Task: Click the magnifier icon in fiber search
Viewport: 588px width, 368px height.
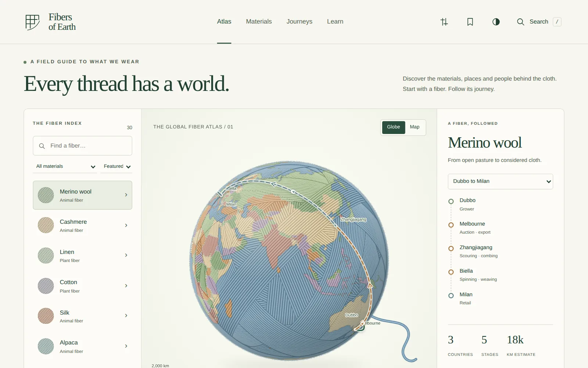Action: click(x=42, y=146)
